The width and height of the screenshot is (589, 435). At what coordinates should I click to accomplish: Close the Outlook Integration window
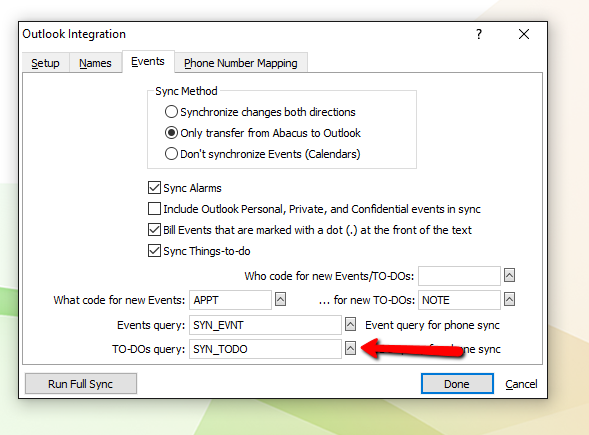(x=524, y=34)
